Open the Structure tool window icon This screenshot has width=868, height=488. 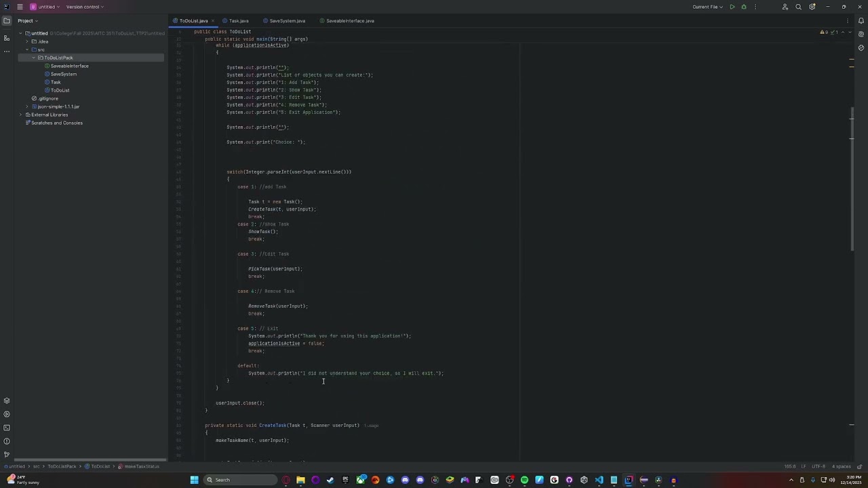tap(7, 37)
